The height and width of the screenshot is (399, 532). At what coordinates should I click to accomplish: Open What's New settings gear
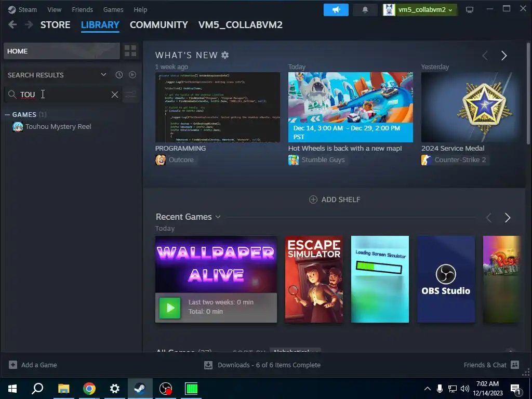pos(225,55)
